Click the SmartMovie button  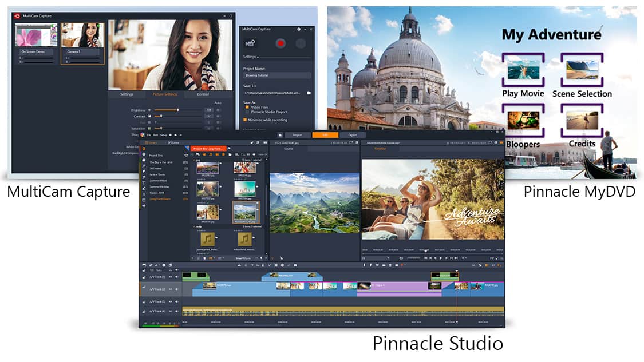[243, 258]
